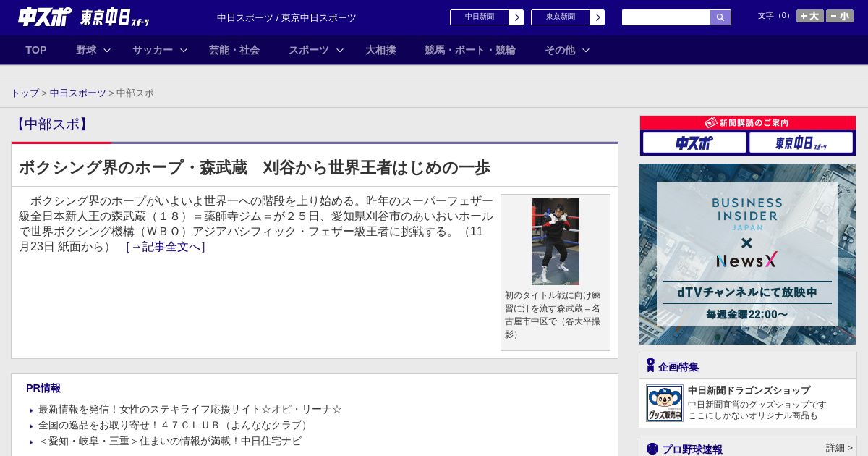Open the 中日住宅ナビ PR link
The width and height of the screenshot is (868, 456).
point(170,442)
